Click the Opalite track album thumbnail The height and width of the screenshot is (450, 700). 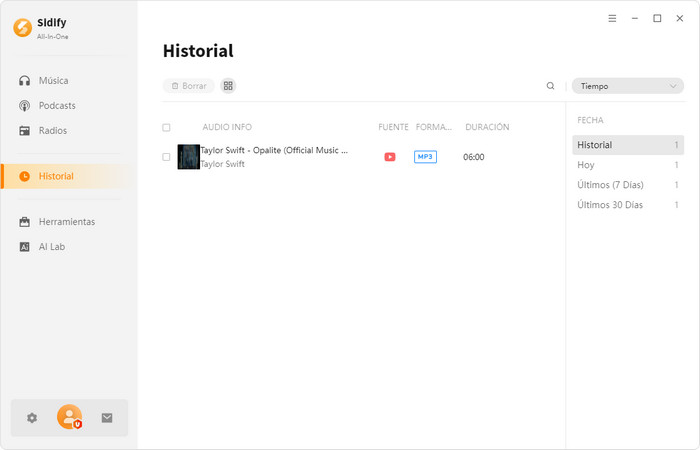pyautogui.click(x=188, y=157)
